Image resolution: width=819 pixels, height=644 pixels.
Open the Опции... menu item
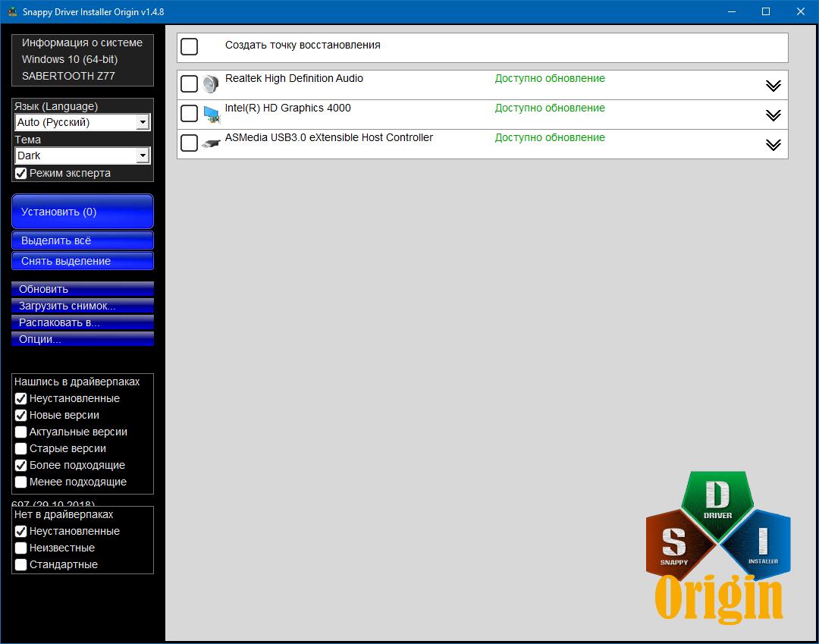[x=83, y=339]
